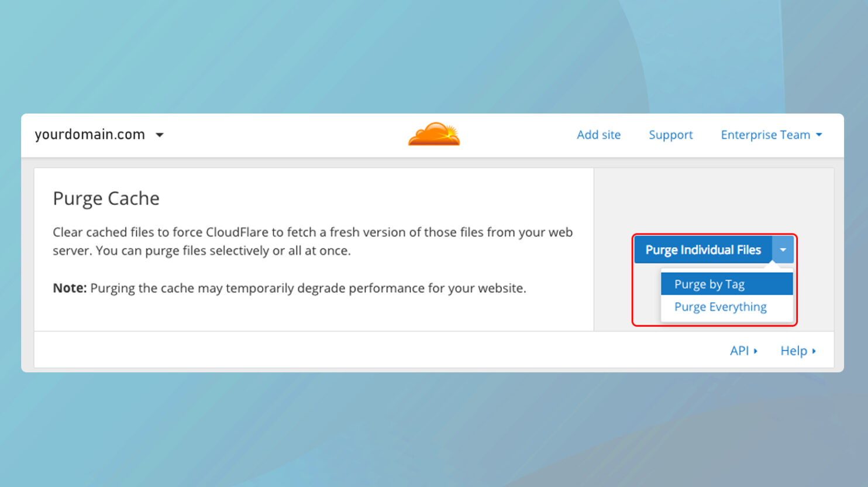Toggle the arrow beside Purge Individual Files

pyautogui.click(x=783, y=250)
